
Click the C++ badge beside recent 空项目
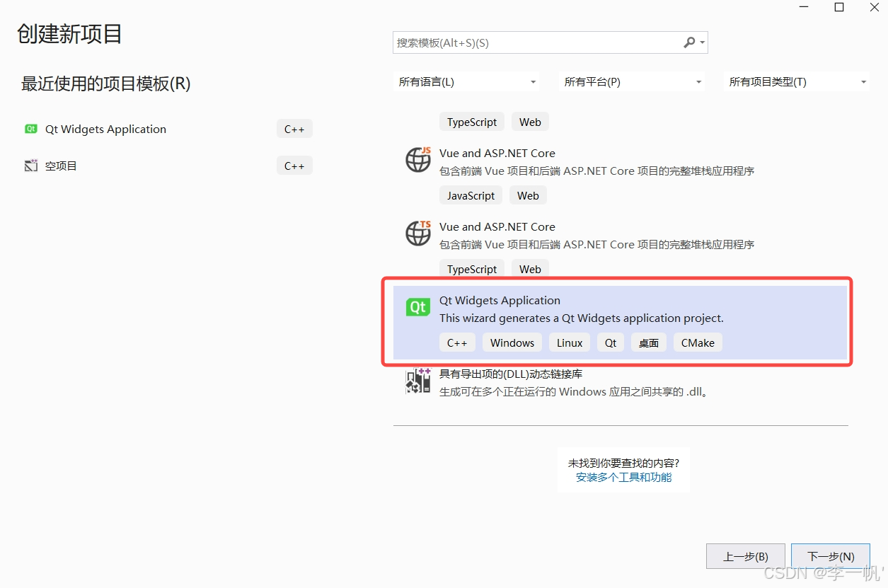coord(294,166)
